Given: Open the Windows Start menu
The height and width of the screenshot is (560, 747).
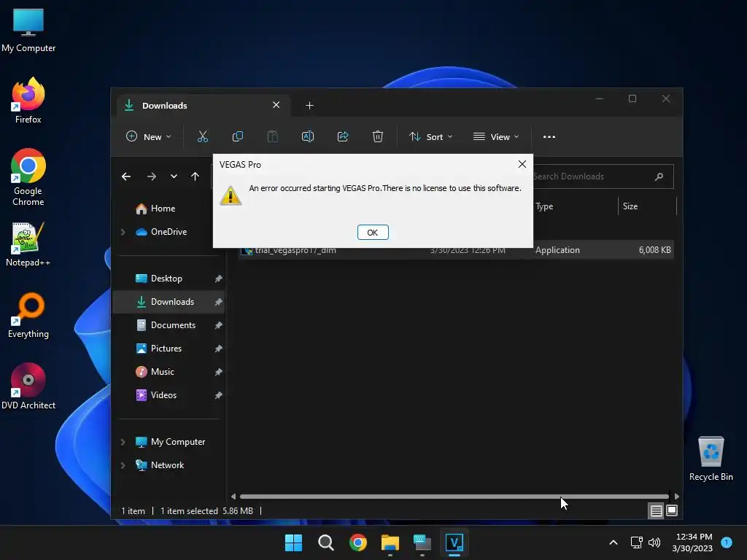Looking at the screenshot, I should pos(293,542).
